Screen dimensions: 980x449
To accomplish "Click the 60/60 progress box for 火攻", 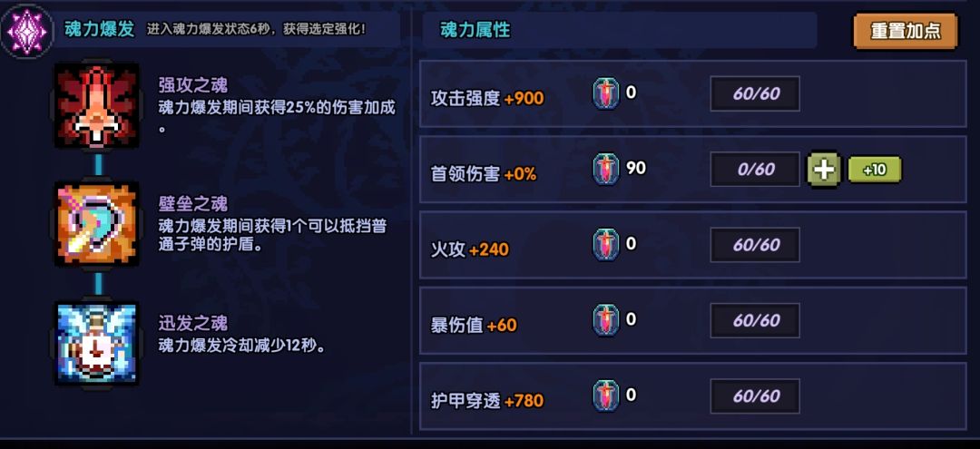I will pyautogui.click(x=755, y=245).
